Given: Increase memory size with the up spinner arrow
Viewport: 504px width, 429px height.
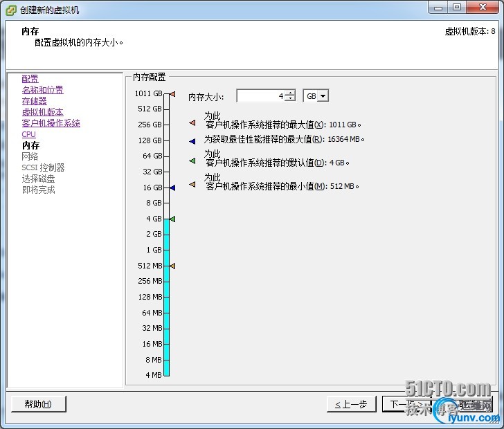Looking at the screenshot, I should (x=290, y=93).
